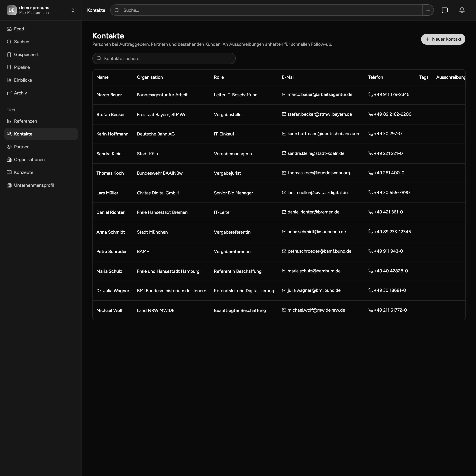
Task: Go to Suchen in the sidebar
Action: [x=41, y=42]
